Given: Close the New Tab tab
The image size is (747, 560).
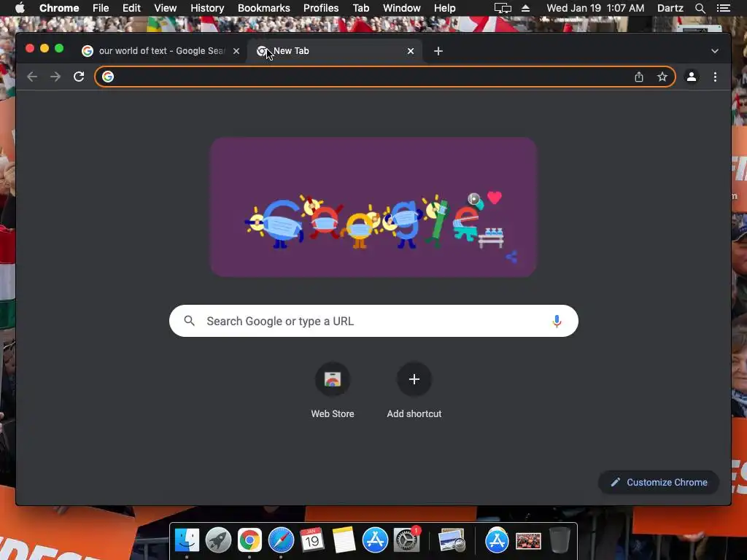Looking at the screenshot, I should [x=411, y=51].
